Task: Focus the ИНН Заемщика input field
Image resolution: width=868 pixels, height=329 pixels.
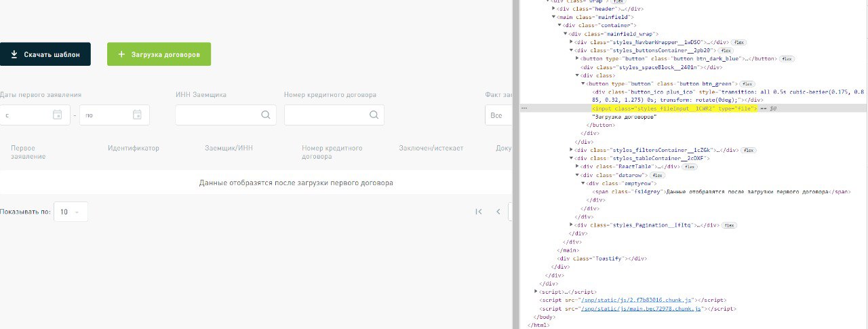Action: point(226,115)
